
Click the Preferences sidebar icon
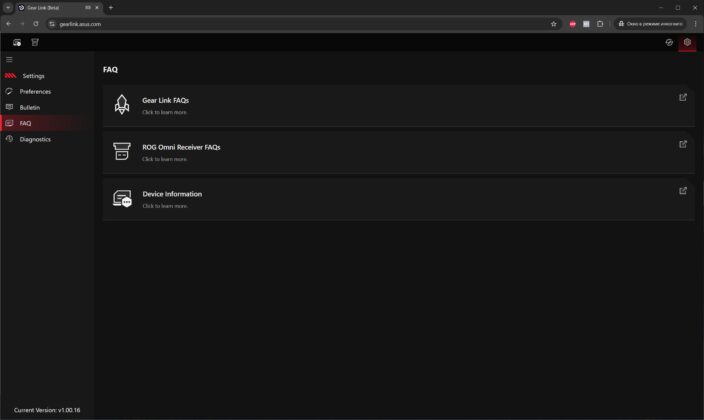click(9, 91)
